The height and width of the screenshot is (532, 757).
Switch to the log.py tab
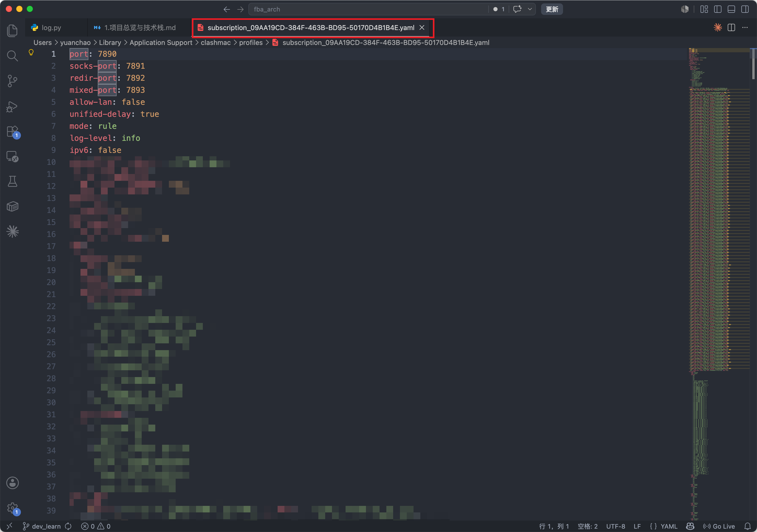tap(51, 28)
